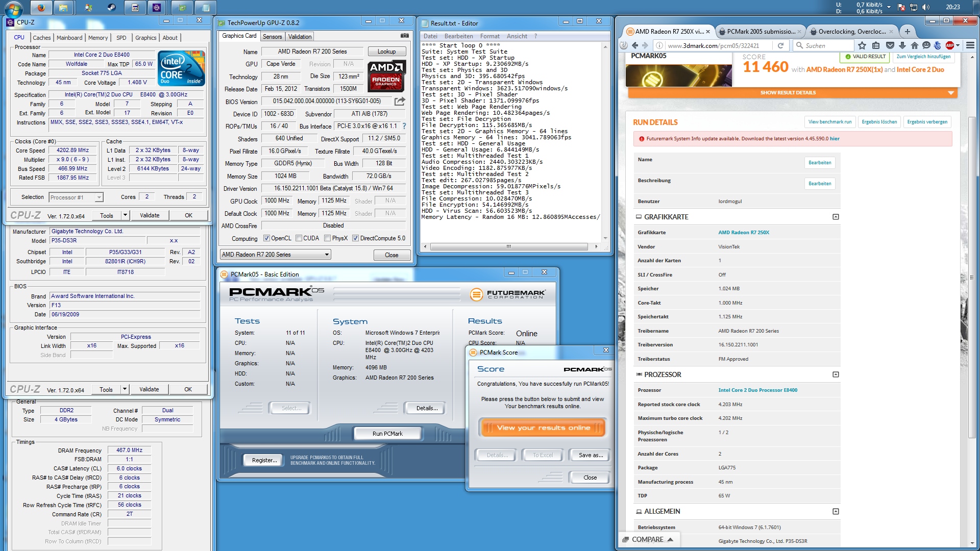The width and height of the screenshot is (980, 551).
Task: Click Zum Vergleich hinzufügen link
Action: [923, 57]
